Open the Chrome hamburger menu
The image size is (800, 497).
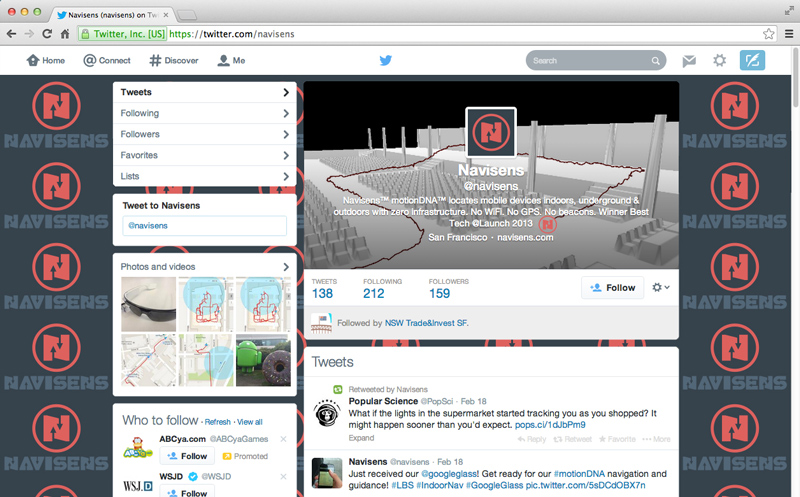(789, 34)
